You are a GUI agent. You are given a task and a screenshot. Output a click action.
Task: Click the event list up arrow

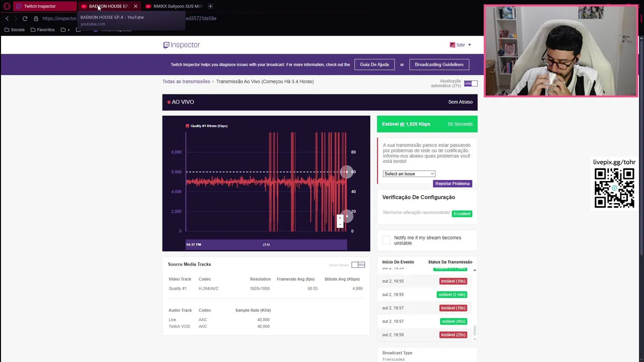pyautogui.click(x=474, y=270)
